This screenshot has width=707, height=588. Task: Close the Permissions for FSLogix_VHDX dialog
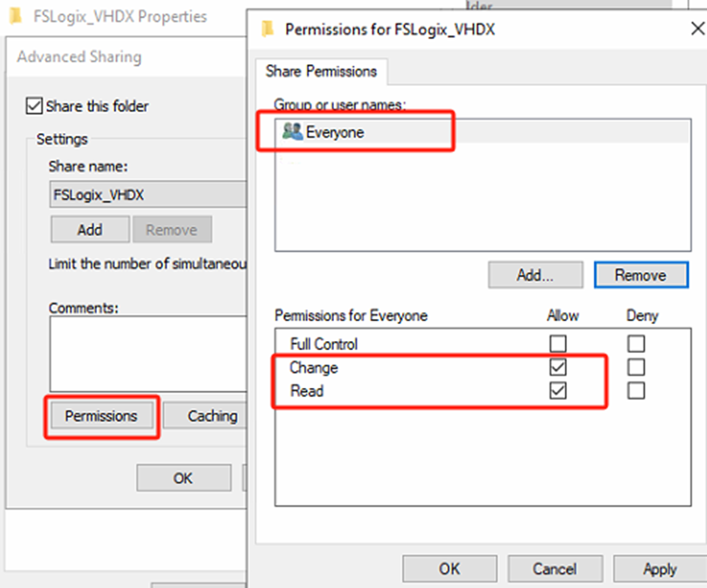697,29
